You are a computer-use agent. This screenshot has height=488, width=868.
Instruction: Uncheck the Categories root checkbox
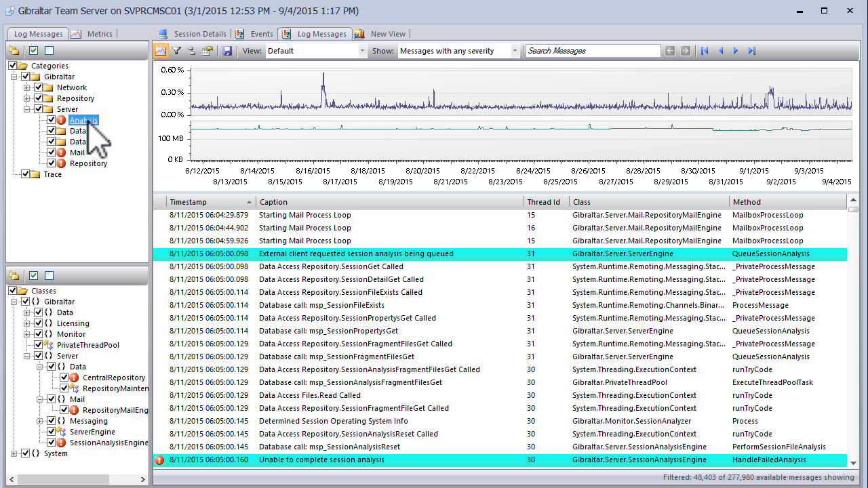13,66
